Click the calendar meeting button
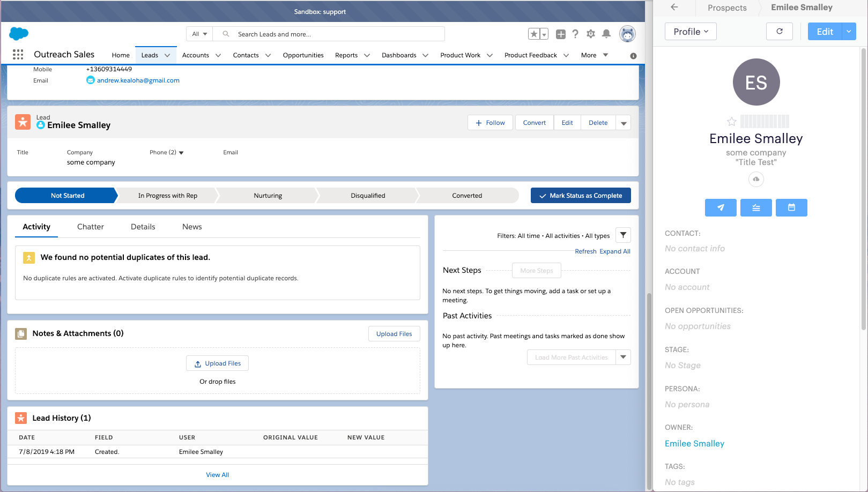This screenshot has height=492, width=868. pos(791,207)
